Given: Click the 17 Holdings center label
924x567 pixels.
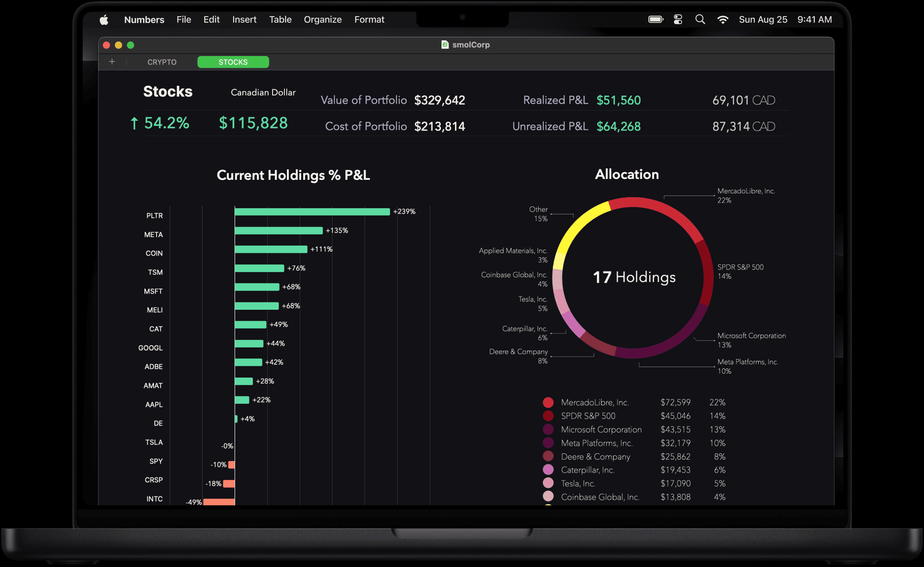Looking at the screenshot, I should point(634,277).
